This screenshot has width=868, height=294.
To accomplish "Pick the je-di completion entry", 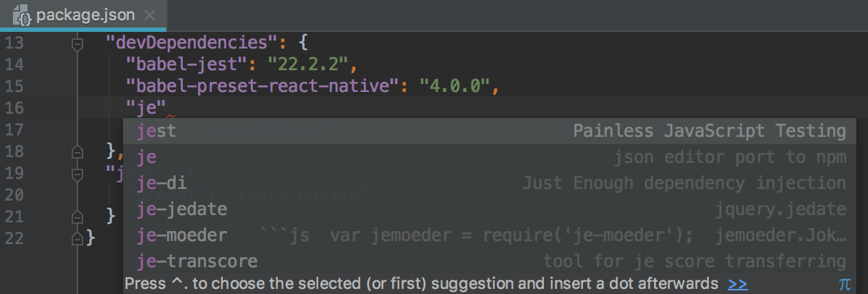I will 162,182.
